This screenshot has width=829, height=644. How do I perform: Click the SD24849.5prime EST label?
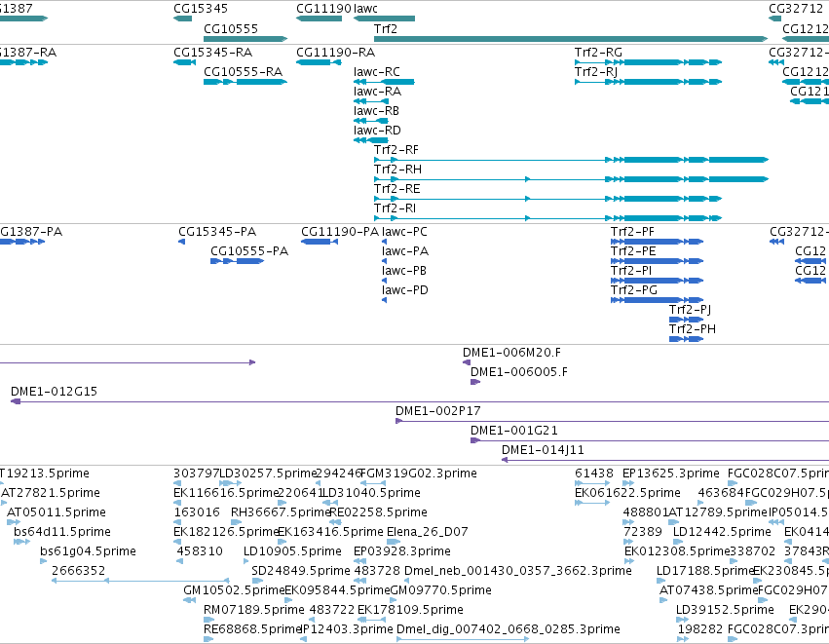pyautogui.click(x=301, y=571)
